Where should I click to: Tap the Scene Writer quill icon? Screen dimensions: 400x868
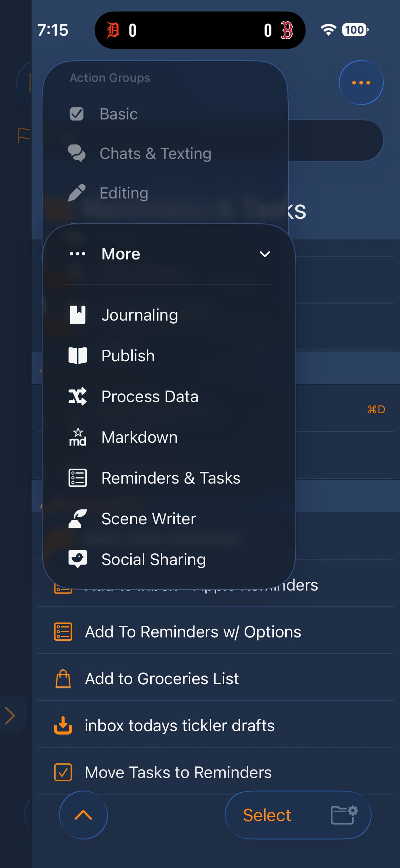pyautogui.click(x=77, y=519)
